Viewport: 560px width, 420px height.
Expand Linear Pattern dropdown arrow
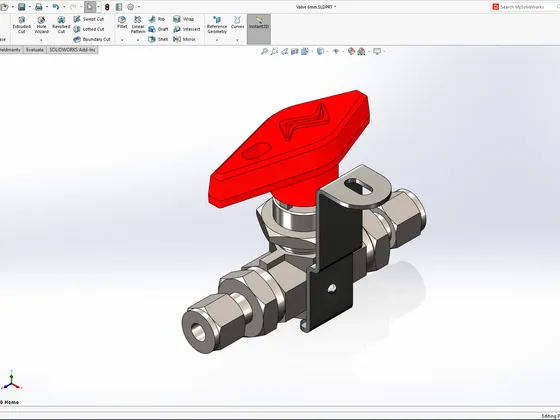(x=138, y=40)
